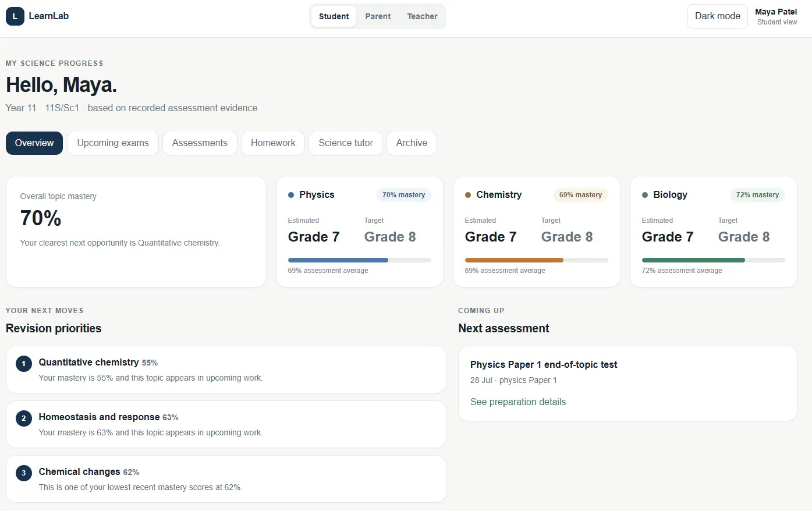Image resolution: width=812 pixels, height=511 pixels.
Task: Click the Chemistry card title
Action: pos(499,195)
